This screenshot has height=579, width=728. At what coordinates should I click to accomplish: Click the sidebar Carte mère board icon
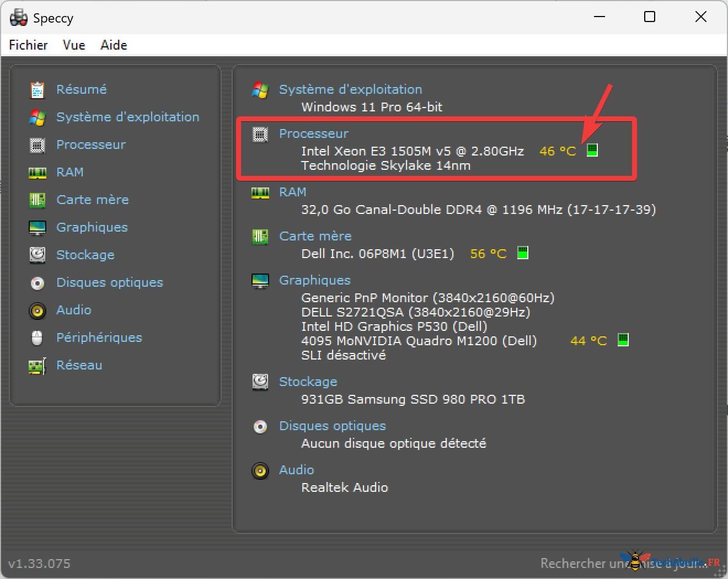point(37,200)
